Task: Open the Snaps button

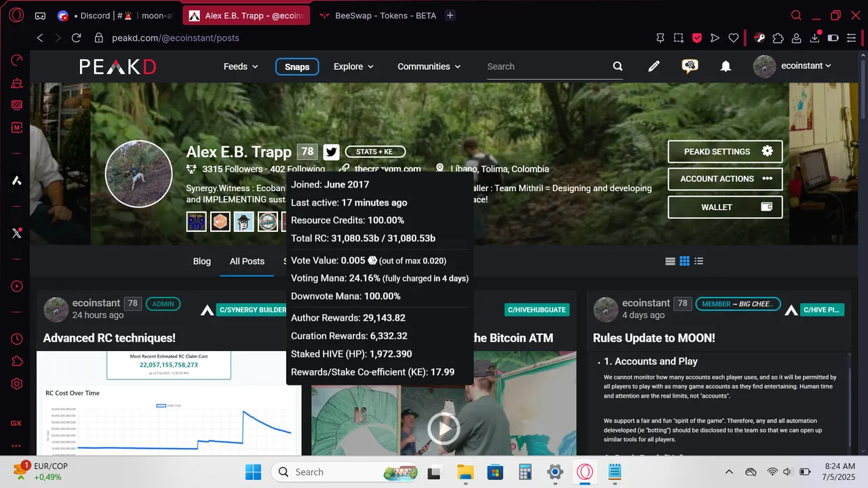Action: coord(297,66)
